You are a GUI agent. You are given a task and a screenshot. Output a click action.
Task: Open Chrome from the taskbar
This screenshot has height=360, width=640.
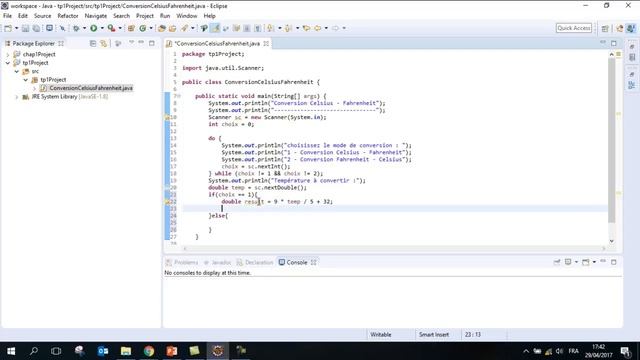(x=149, y=351)
